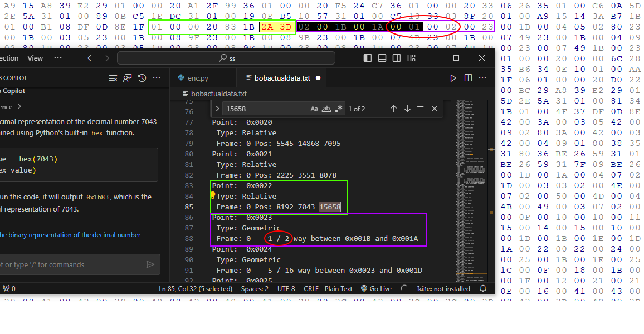Change line endings via CRLF
Viewport: 644px width, 334px height.
coord(311,289)
